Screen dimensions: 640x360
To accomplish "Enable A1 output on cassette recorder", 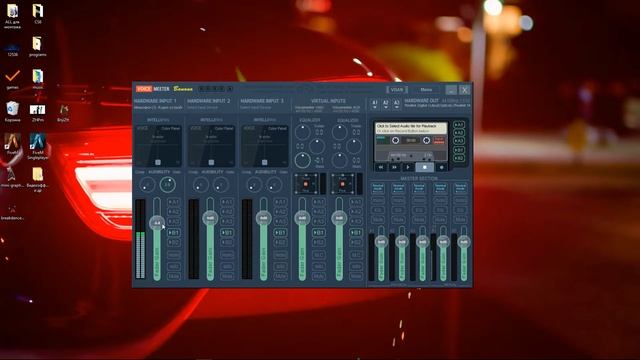I will (459, 124).
